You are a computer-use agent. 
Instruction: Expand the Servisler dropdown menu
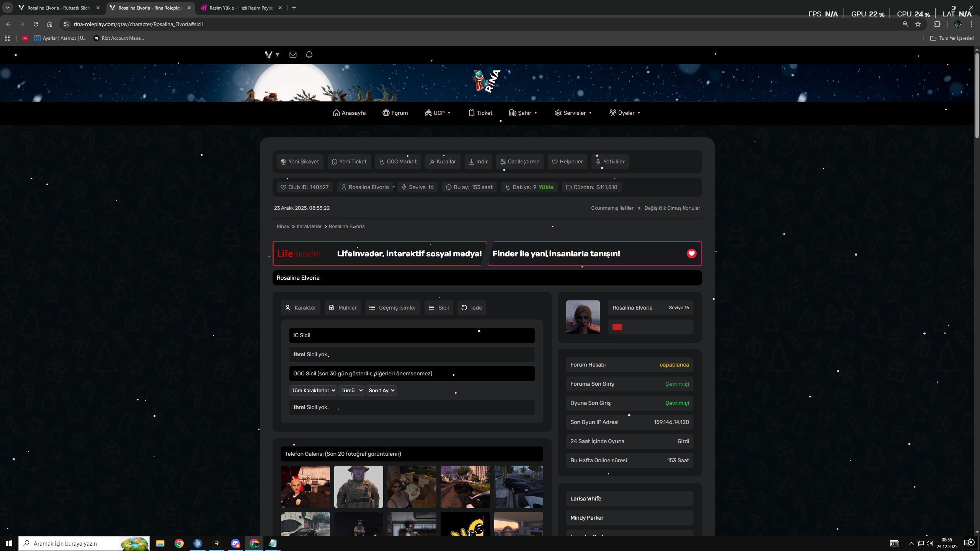click(573, 113)
